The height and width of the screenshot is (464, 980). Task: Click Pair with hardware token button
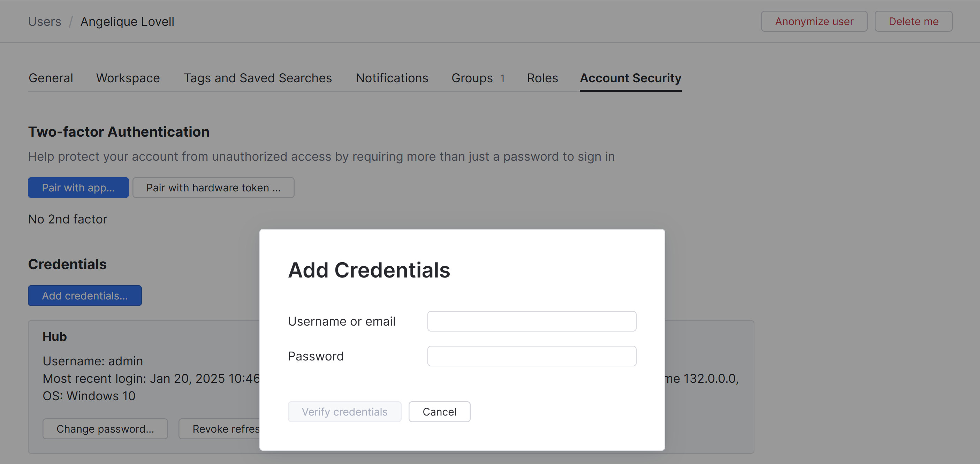tap(213, 188)
